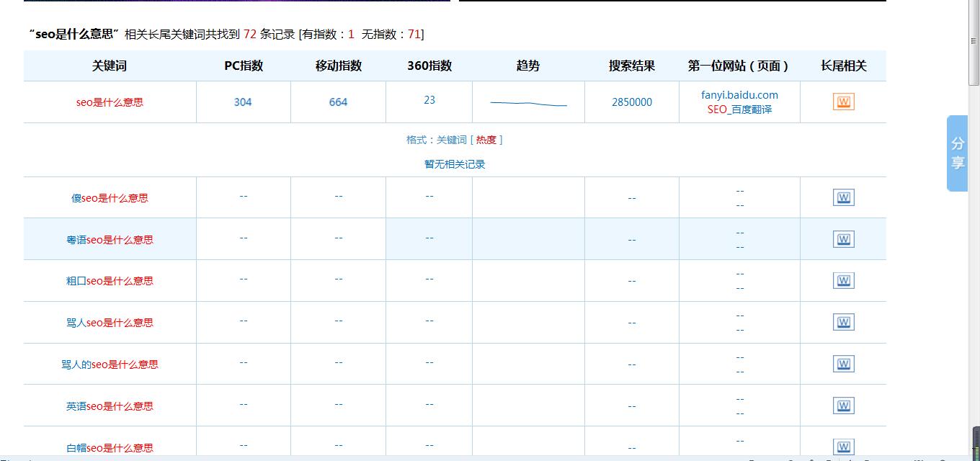Export "seo是什么意思" results via Word icon
The height and width of the screenshot is (461, 980).
843,102
